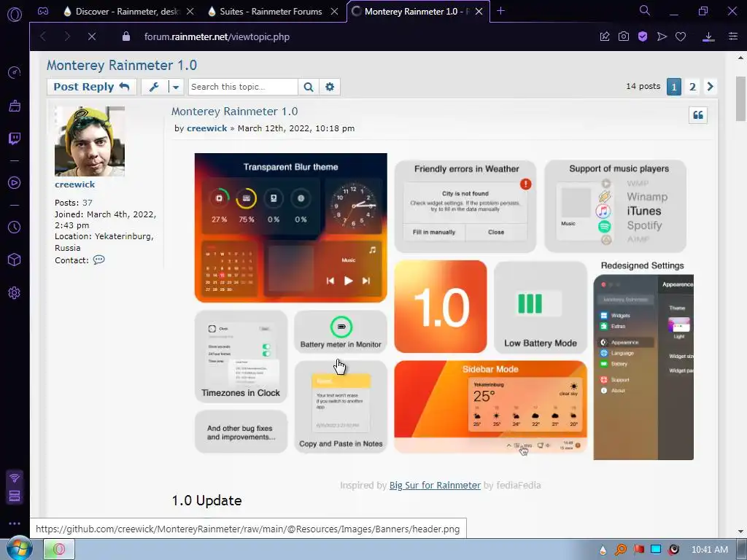Click the send-to-flow arrow icon
Viewport: 747px width, 560px height.
(662, 36)
